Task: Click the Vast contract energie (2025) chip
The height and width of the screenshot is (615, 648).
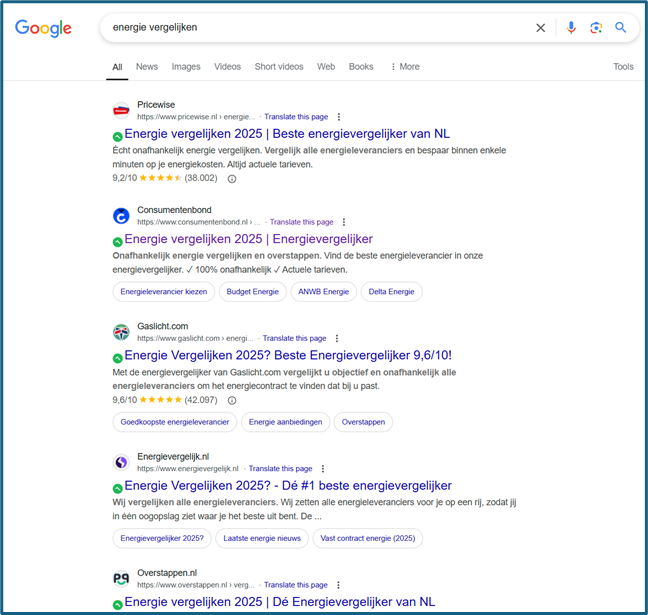Action: point(368,539)
